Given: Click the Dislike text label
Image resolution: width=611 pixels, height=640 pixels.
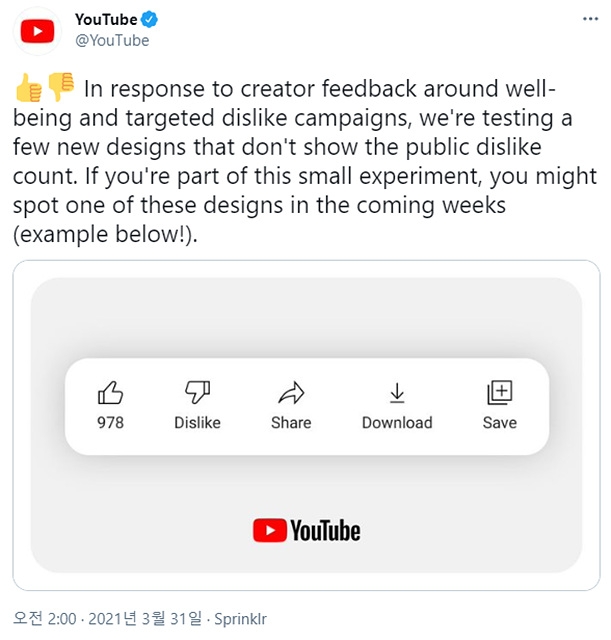Looking at the screenshot, I should (197, 422).
